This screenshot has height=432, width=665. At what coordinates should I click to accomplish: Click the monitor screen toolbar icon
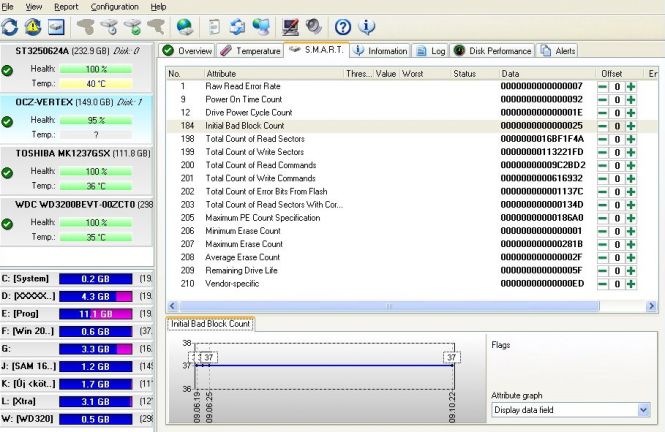coord(291,27)
